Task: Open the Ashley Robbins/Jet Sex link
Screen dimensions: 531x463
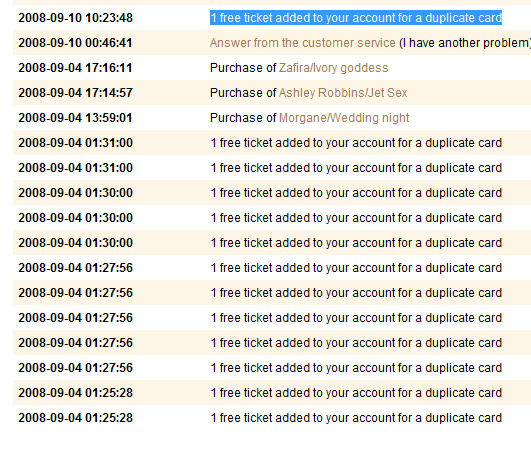Action: [x=343, y=93]
